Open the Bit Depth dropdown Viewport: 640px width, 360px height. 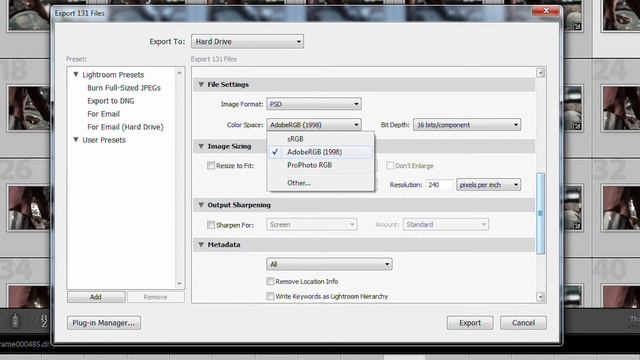467,124
